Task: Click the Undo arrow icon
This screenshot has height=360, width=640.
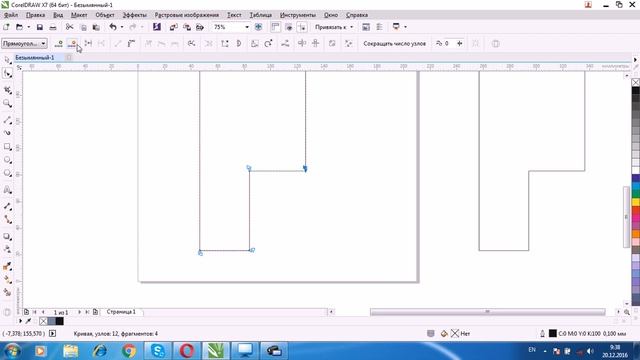Action: pyautogui.click(x=113, y=27)
